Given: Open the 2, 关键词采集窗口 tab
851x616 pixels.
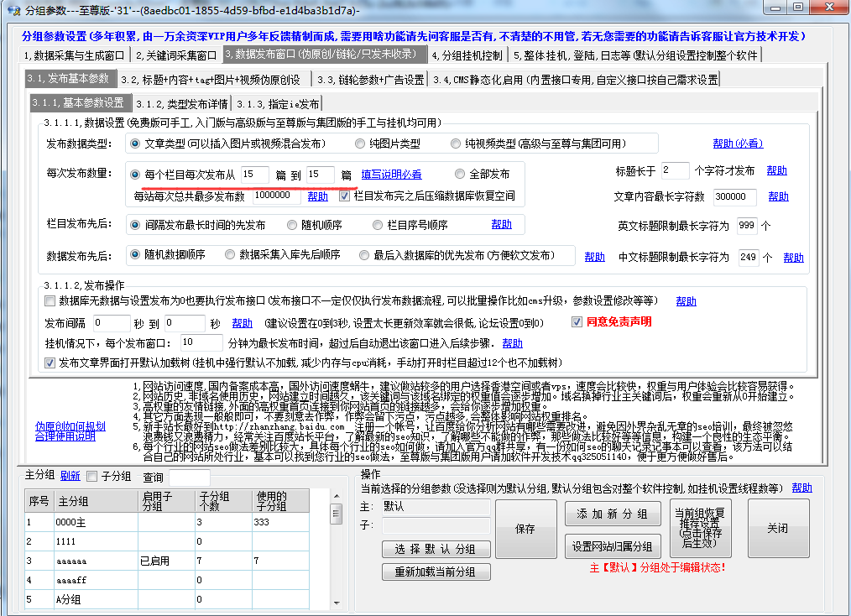Looking at the screenshot, I should pos(176,55).
